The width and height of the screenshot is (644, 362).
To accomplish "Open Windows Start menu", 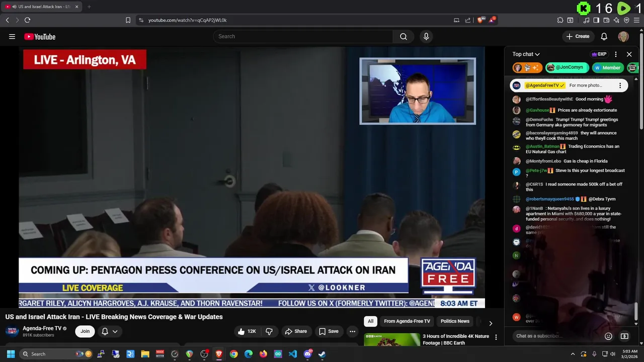I will pyautogui.click(x=11, y=354).
